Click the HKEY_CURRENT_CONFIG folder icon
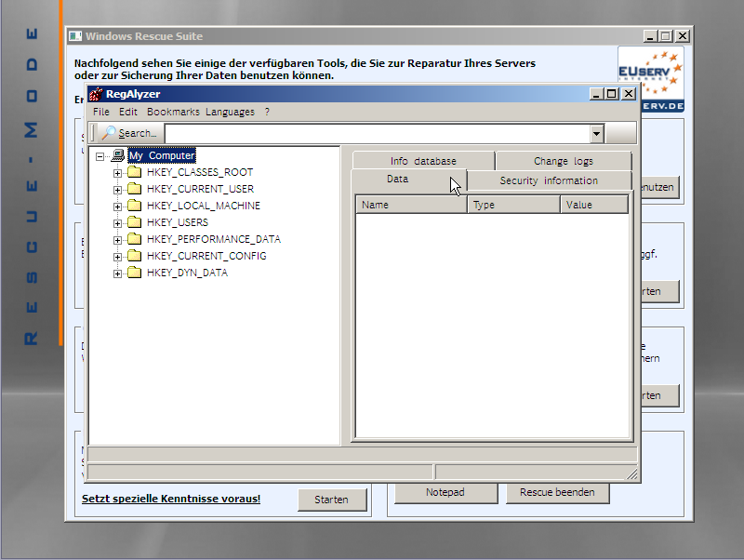The height and width of the screenshot is (560, 744). (x=135, y=256)
